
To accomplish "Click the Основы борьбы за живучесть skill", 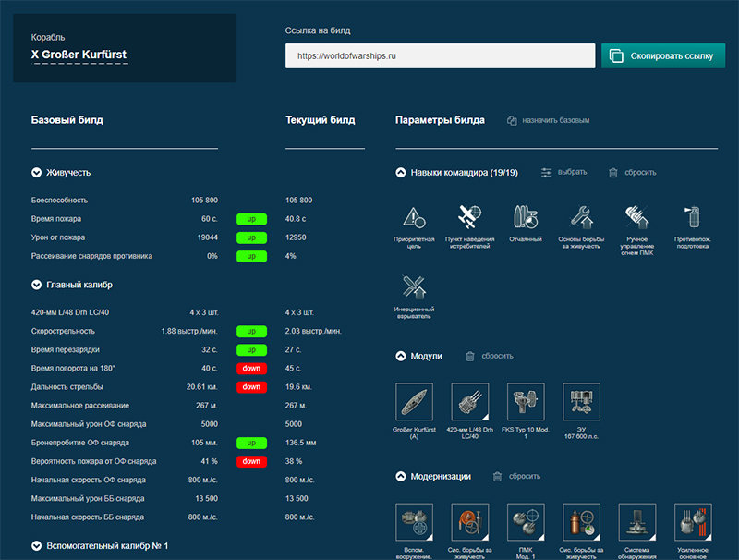I will coord(581,217).
